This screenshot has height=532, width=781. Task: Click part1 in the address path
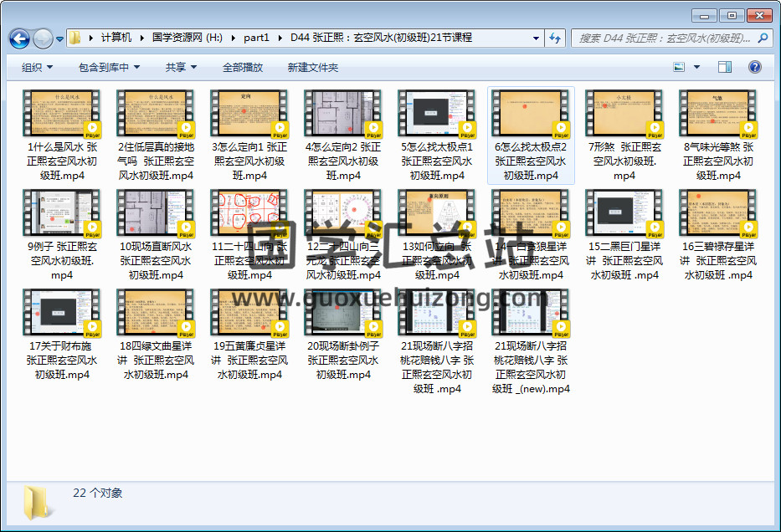pos(256,38)
